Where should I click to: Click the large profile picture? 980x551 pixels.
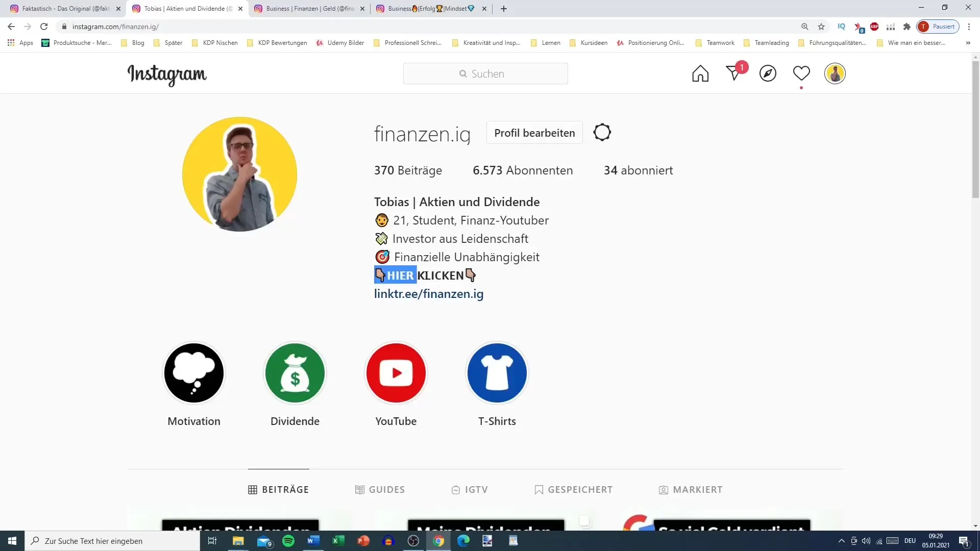click(x=239, y=174)
